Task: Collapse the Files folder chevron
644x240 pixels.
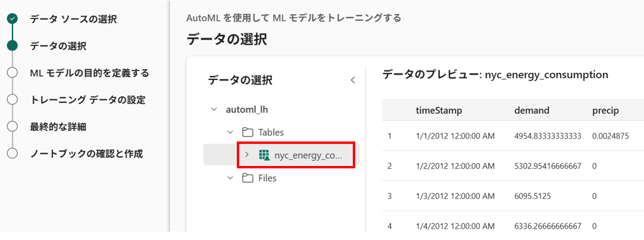Action: coord(230,178)
